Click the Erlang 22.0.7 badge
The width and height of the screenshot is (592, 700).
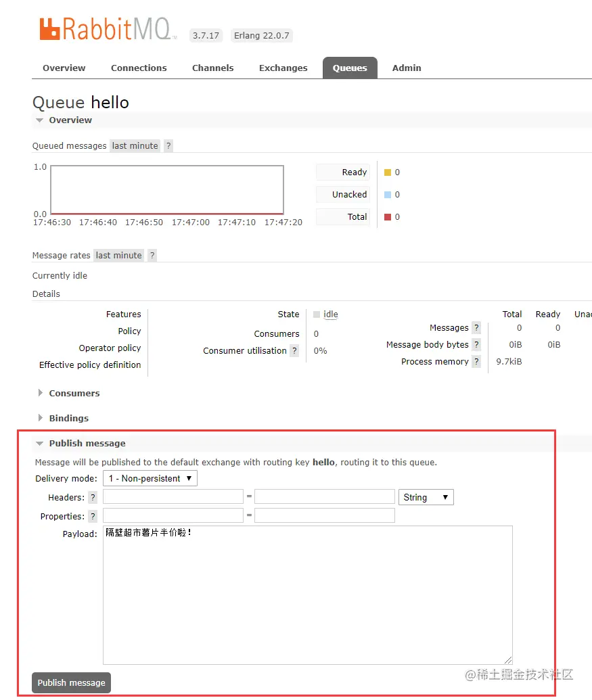tap(262, 36)
